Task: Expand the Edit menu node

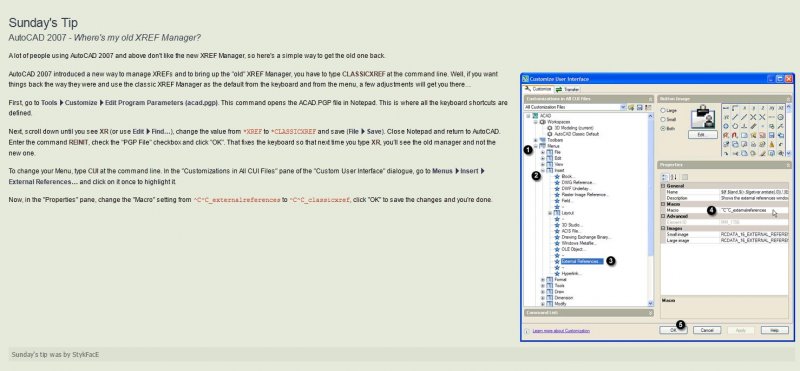Action: click(543, 158)
